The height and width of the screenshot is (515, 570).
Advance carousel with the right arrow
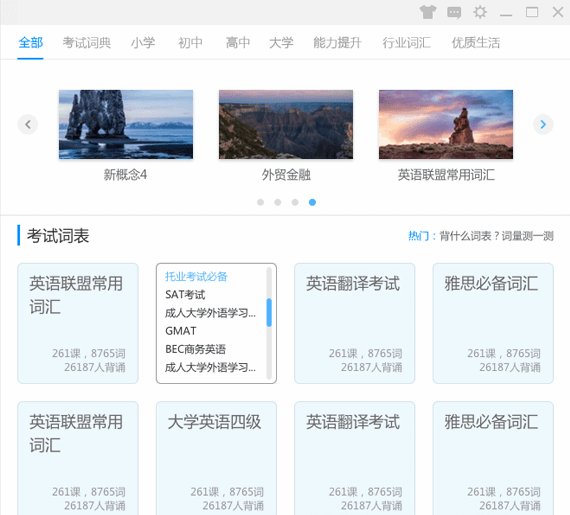pyautogui.click(x=543, y=124)
